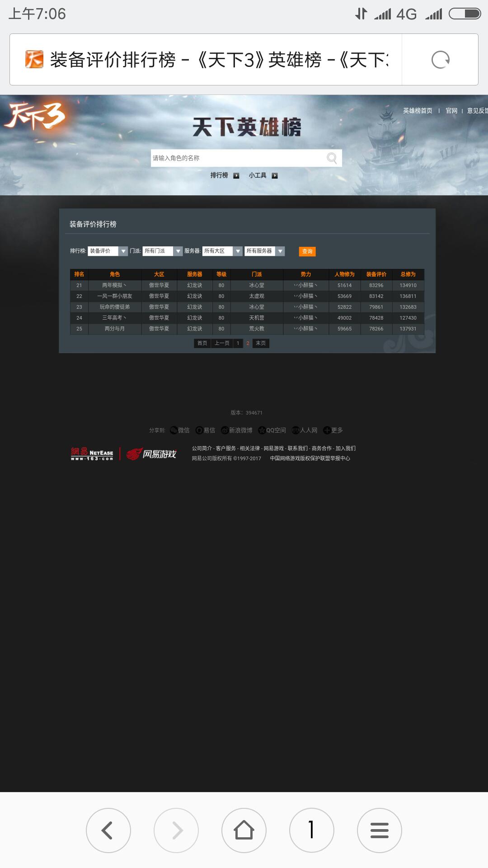Click total score 137931
The height and width of the screenshot is (868, 488).
click(x=408, y=329)
